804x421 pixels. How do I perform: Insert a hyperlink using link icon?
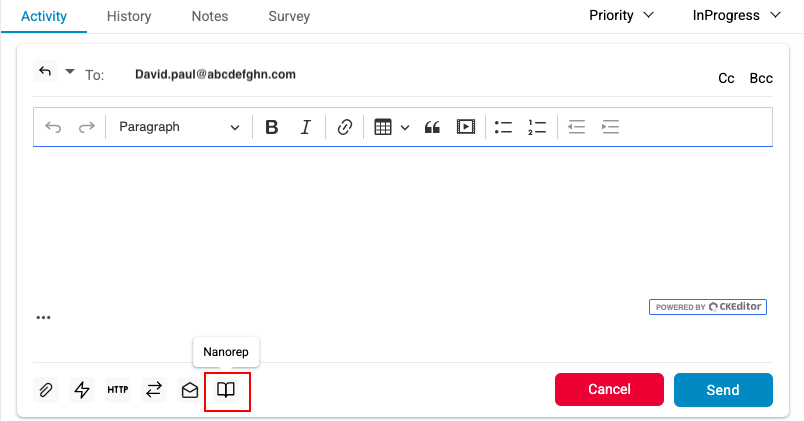(344, 127)
